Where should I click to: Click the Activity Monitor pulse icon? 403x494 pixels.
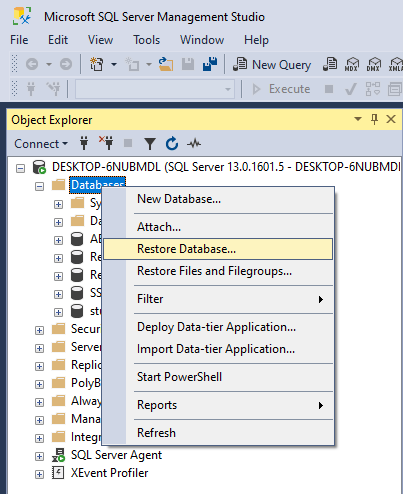click(194, 144)
